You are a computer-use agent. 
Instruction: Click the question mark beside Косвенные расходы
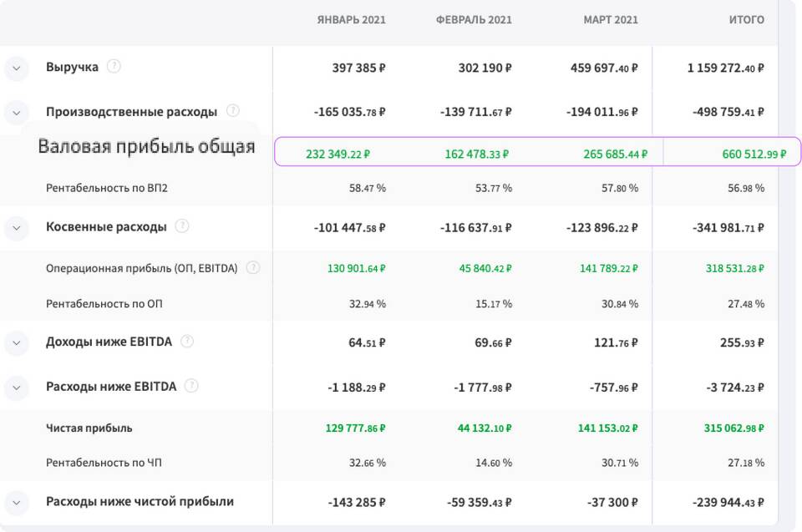pos(182,226)
